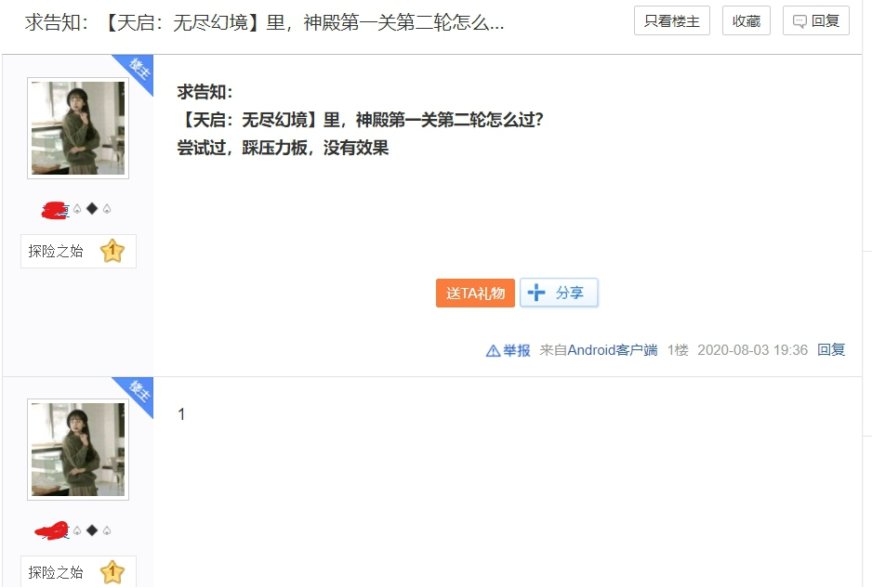Open the Android客户端 link
The width and height of the screenshot is (872, 588).
[613, 350]
